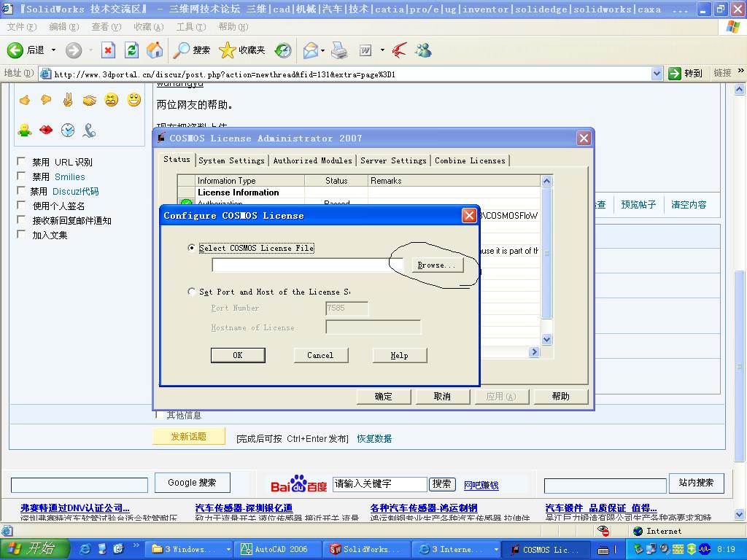Select Set Port and Host radio button
Viewport: 747px width, 560px height.
[x=192, y=292]
